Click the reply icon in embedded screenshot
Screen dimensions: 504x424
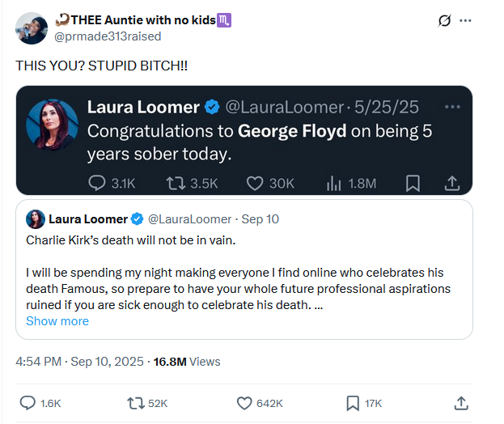(x=97, y=184)
